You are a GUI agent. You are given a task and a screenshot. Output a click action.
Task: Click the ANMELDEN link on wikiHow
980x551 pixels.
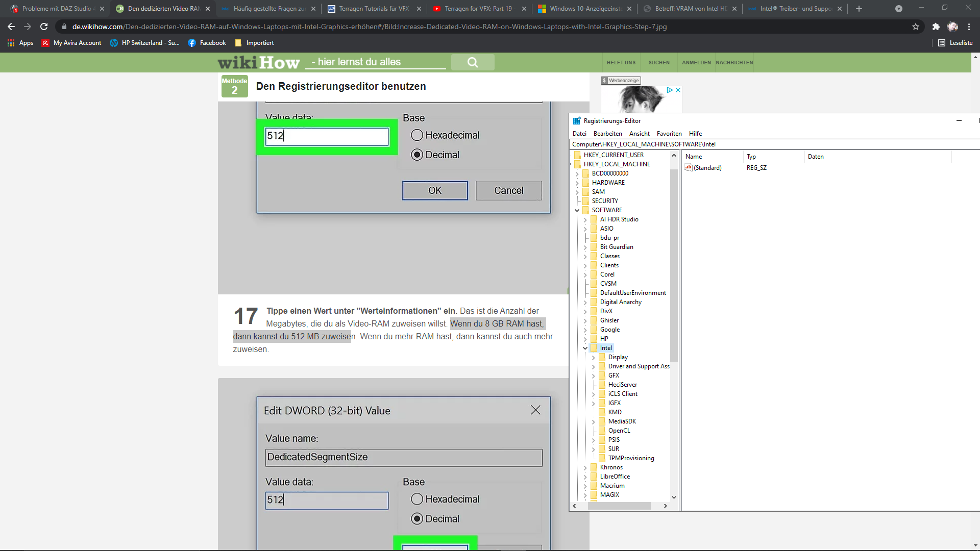696,63
